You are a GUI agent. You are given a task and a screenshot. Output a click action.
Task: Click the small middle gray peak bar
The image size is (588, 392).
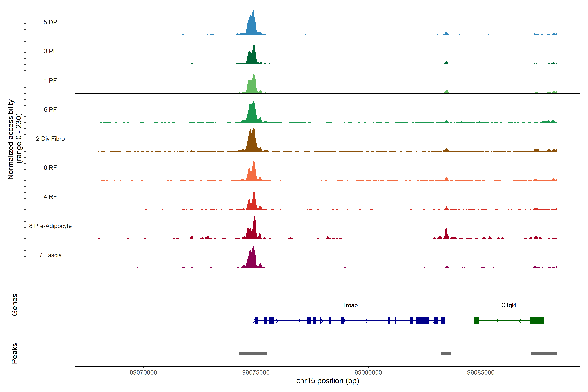click(x=446, y=353)
